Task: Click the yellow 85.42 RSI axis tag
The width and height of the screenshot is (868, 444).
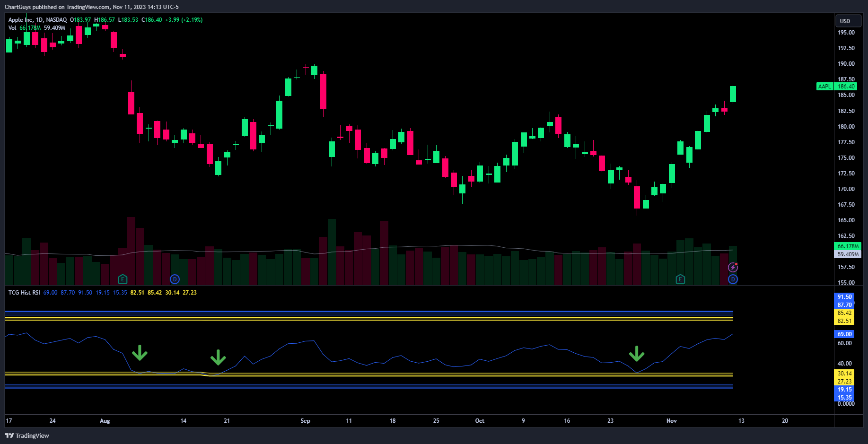Action: click(x=844, y=313)
